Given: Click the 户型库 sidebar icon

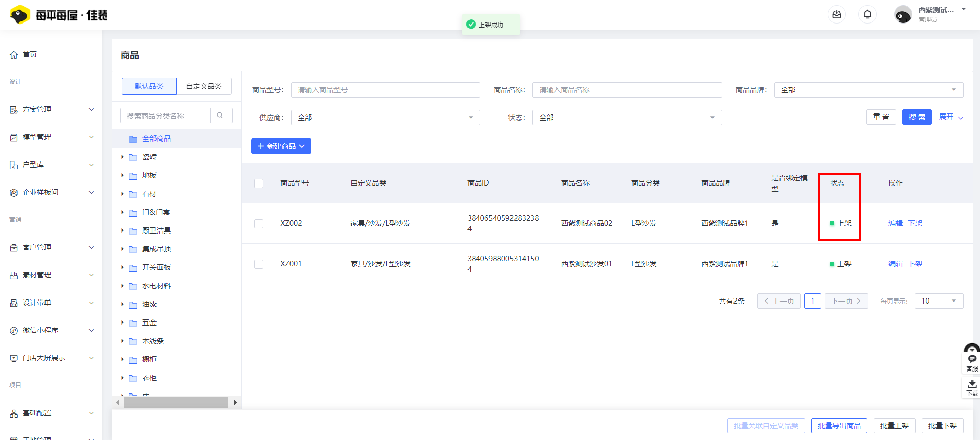Looking at the screenshot, I should pos(14,165).
